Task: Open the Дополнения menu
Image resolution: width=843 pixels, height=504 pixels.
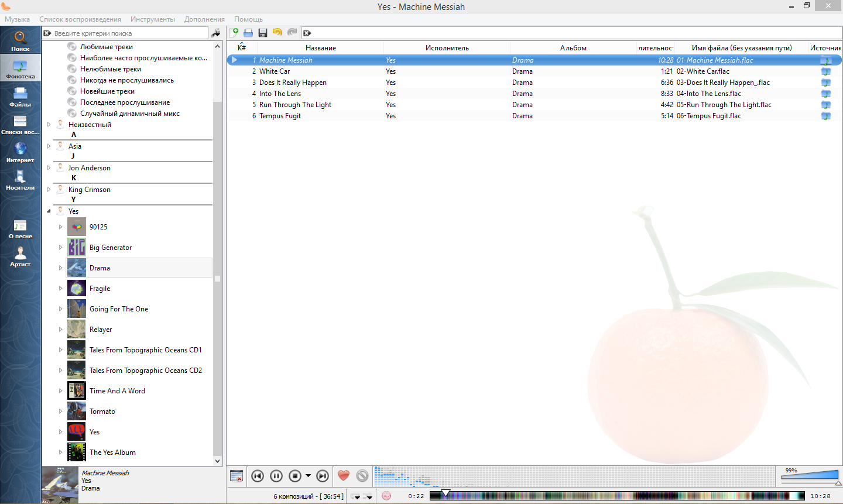Action: tap(204, 19)
